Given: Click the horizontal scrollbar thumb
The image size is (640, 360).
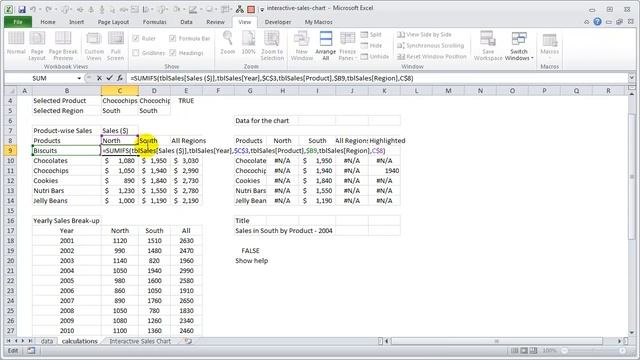Looking at the screenshot, I should point(497,341).
